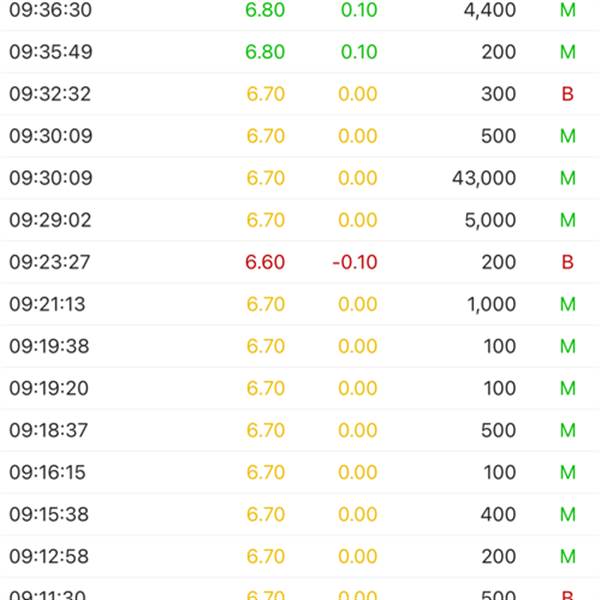
Task: Click the 09:12:58 trade time
Action: click(x=49, y=556)
